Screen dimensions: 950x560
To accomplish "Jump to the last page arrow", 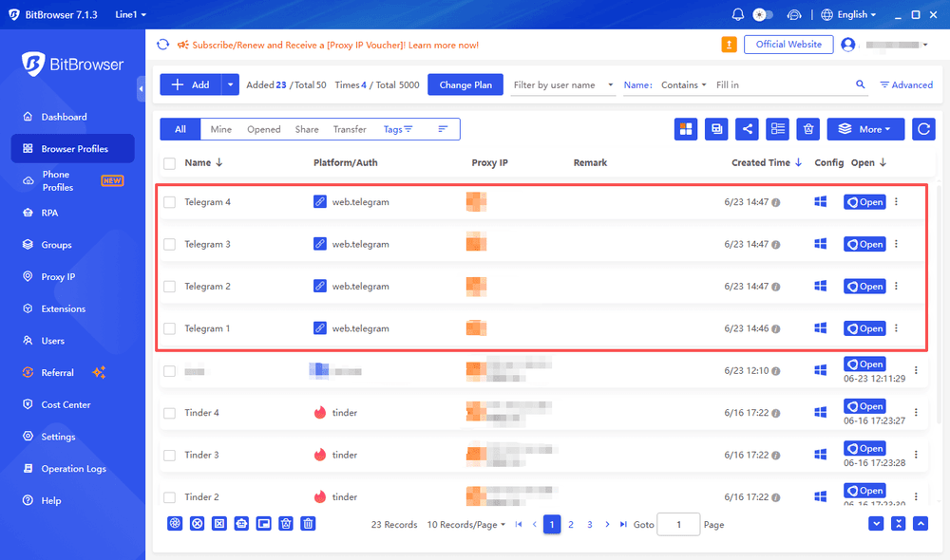I will pyautogui.click(x=623, y=524).
